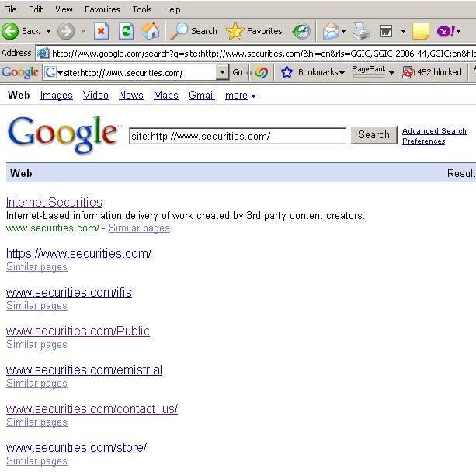
Task: Refresh the page with the Refresh icon
Action: click(x=126, y=31)
